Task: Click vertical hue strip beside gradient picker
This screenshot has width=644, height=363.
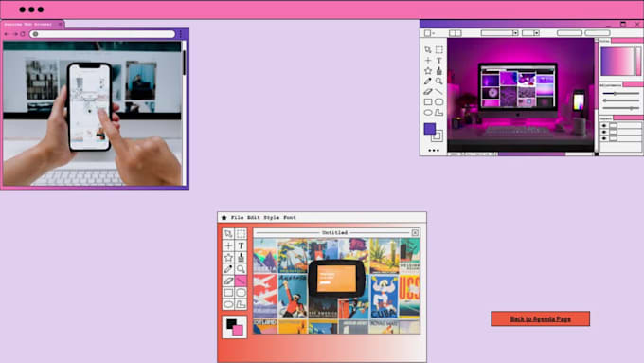Action: coord(638,62)
